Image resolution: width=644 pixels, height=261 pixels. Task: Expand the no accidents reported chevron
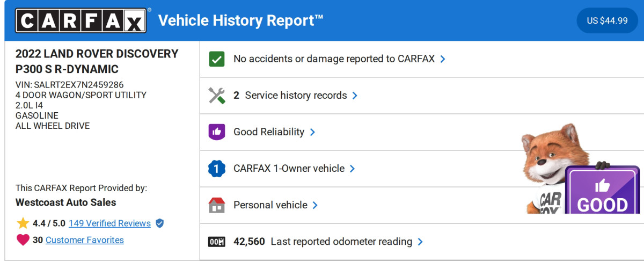click(x=443, y=59)
